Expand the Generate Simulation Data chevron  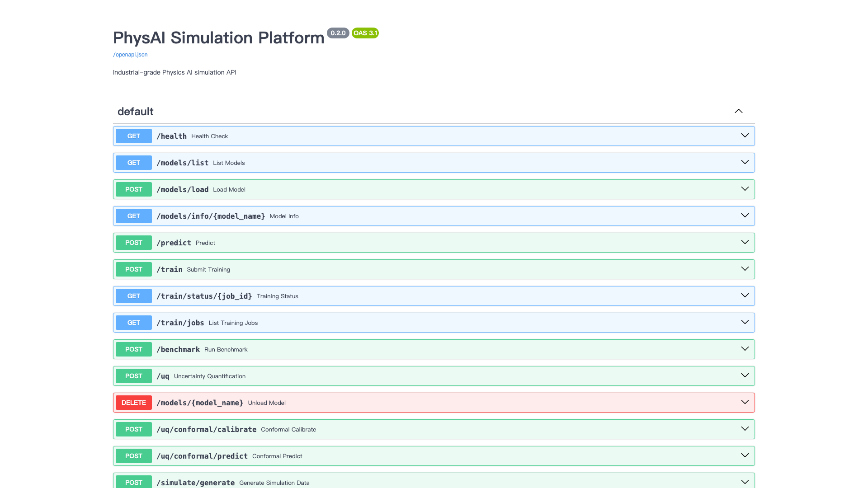click(745, 482)
